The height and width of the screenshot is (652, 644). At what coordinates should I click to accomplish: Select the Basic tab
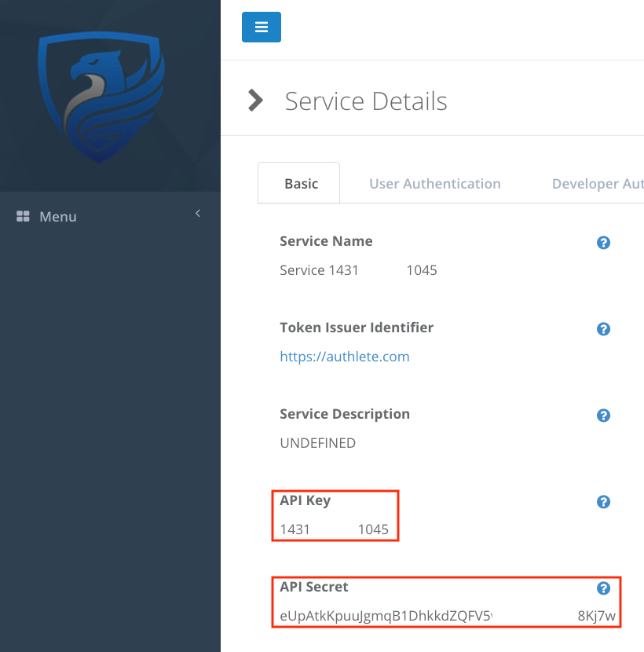pos(301,184)
